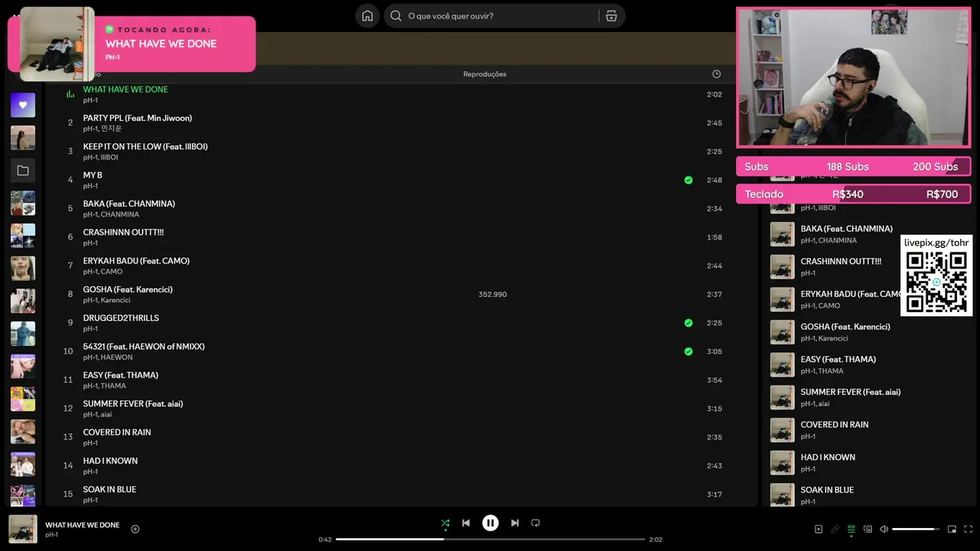The height and width of the screenshot is (551, 980).
Task: Select SOAK IN BLUE in main tracklist
Action: point(109,489)
